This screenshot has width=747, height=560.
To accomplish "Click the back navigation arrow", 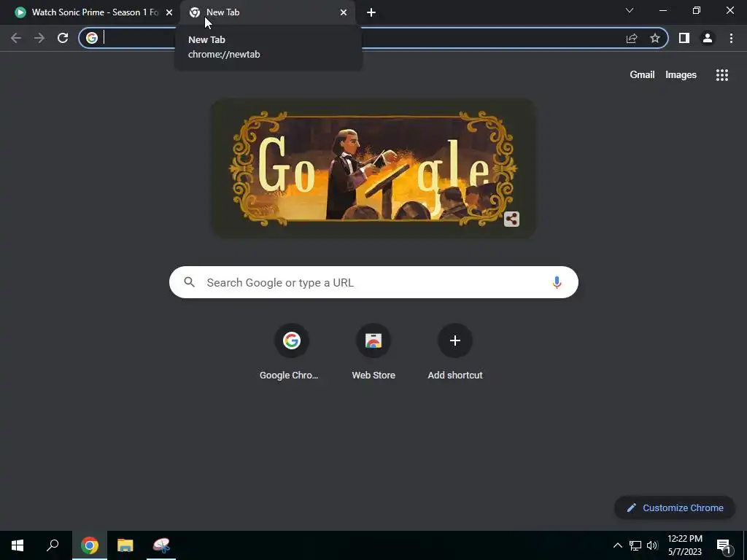I will [16, 38].
